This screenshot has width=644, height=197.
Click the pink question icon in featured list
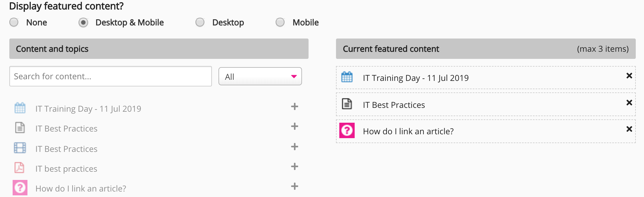(347, 130)
